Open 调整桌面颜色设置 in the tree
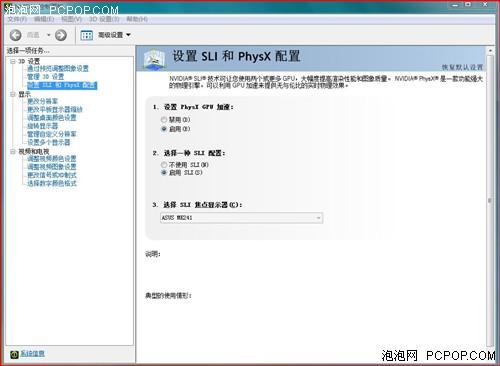 click(x=52, y=118)
